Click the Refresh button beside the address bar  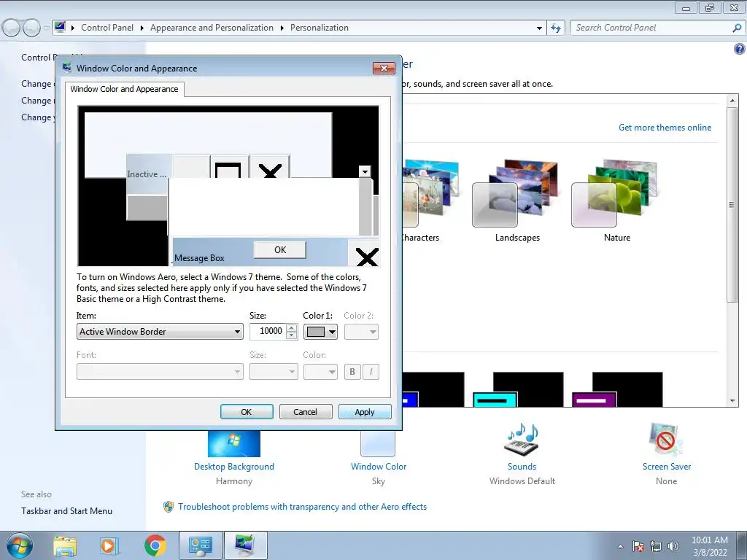[555, 28]
